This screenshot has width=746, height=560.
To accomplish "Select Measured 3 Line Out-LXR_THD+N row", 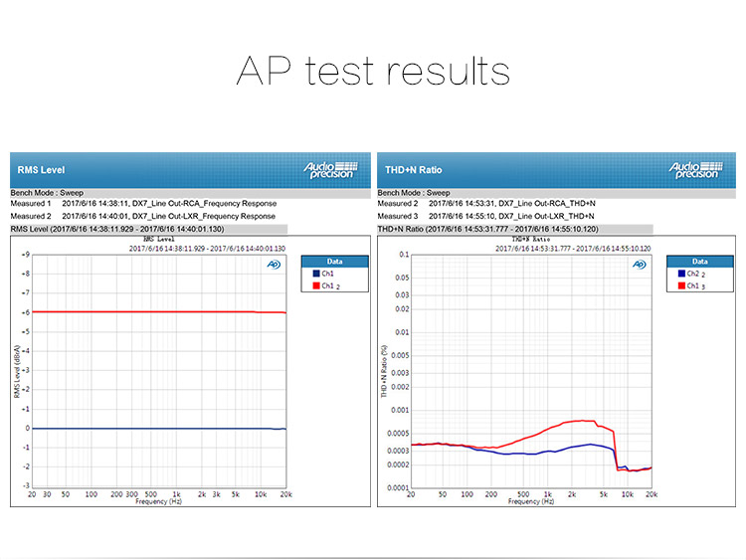I will coord(486,216).
